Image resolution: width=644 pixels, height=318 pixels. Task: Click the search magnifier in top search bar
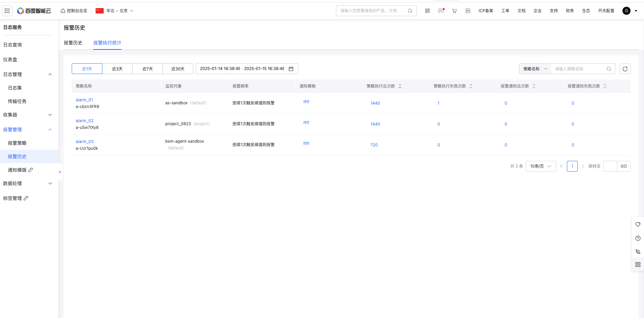coord(410,11)
